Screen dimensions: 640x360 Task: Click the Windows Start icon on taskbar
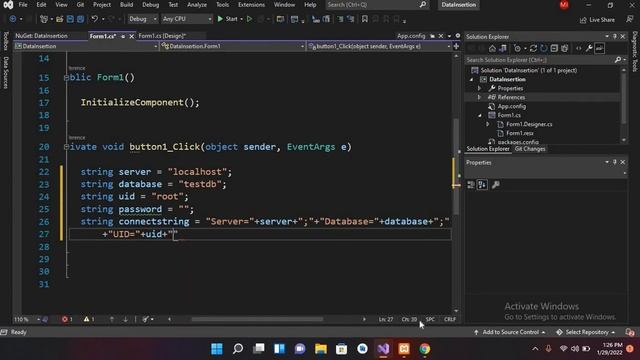(x=217, y=349)
